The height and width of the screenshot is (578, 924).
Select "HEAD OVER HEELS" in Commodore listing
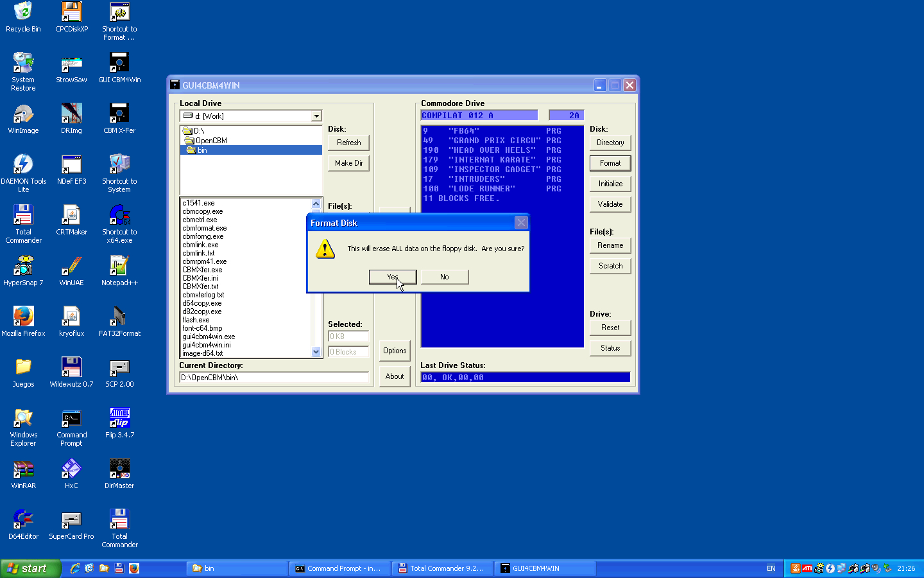click(x=492, y=150)
